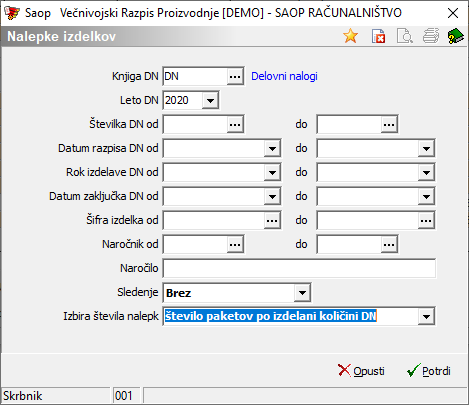The image size is (469, 405).
Task: Open print preview magnifier icon
Action: 405,36
